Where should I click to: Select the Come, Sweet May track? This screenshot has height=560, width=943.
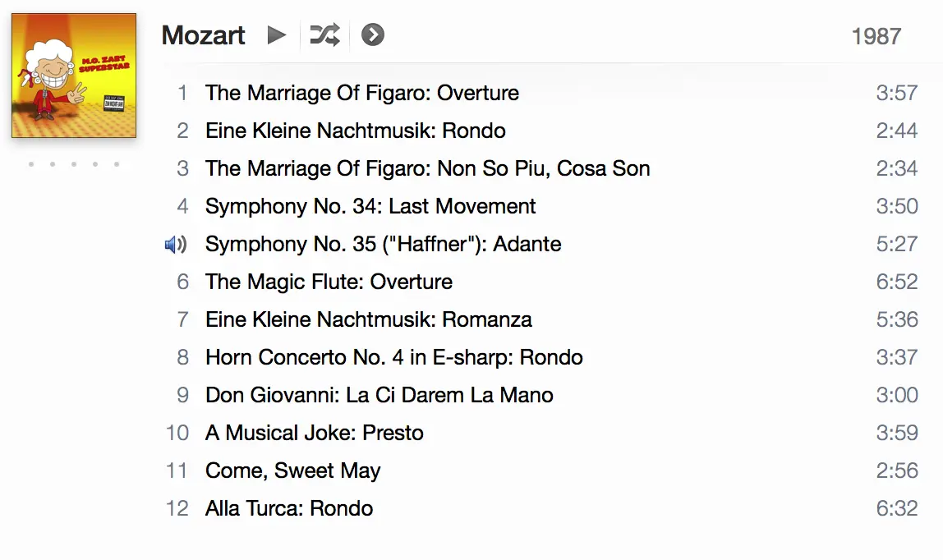coord(292,470)
